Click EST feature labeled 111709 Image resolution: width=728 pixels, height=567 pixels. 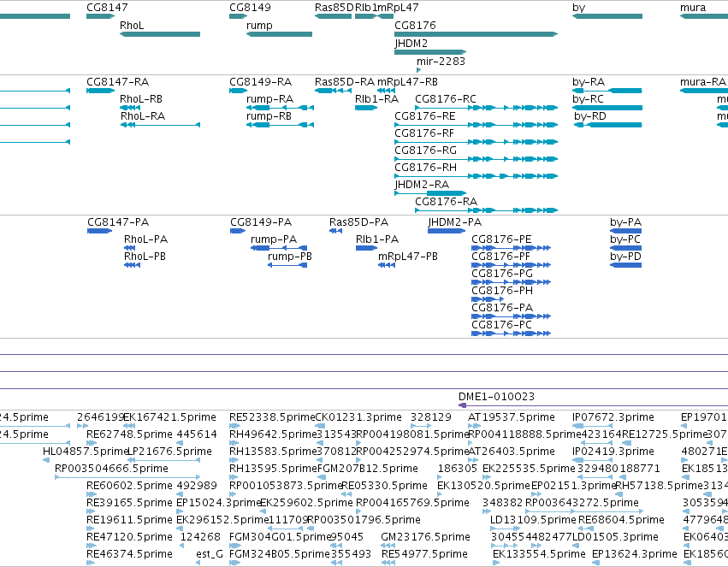[x=286, y=528]
